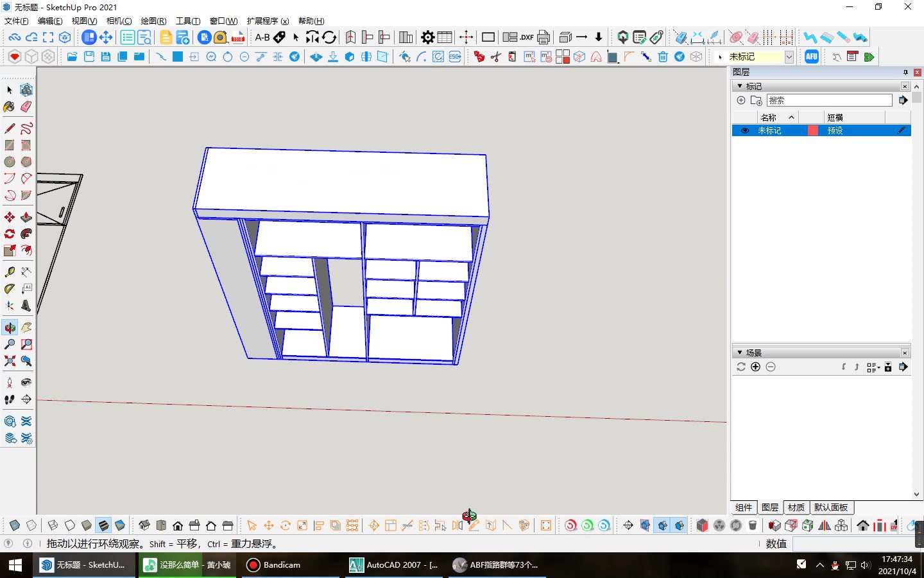Click the tag 搜索 search field

click(830, 100)
